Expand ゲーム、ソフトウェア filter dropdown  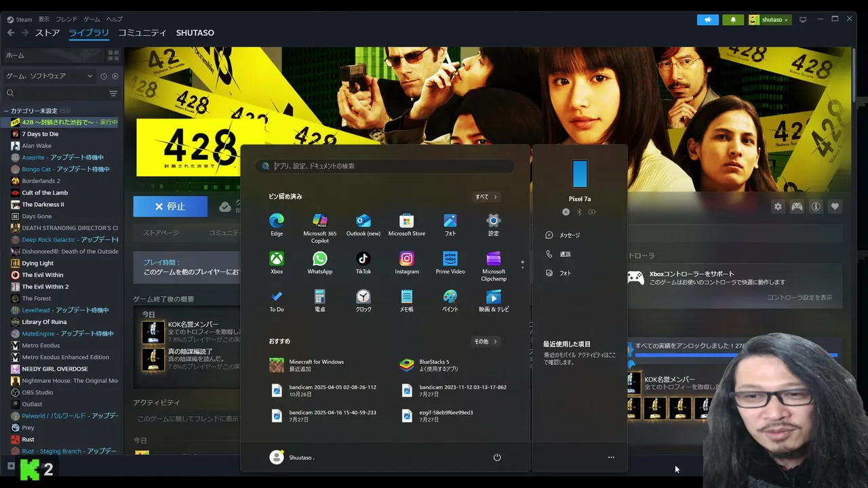tap(49, 76)
